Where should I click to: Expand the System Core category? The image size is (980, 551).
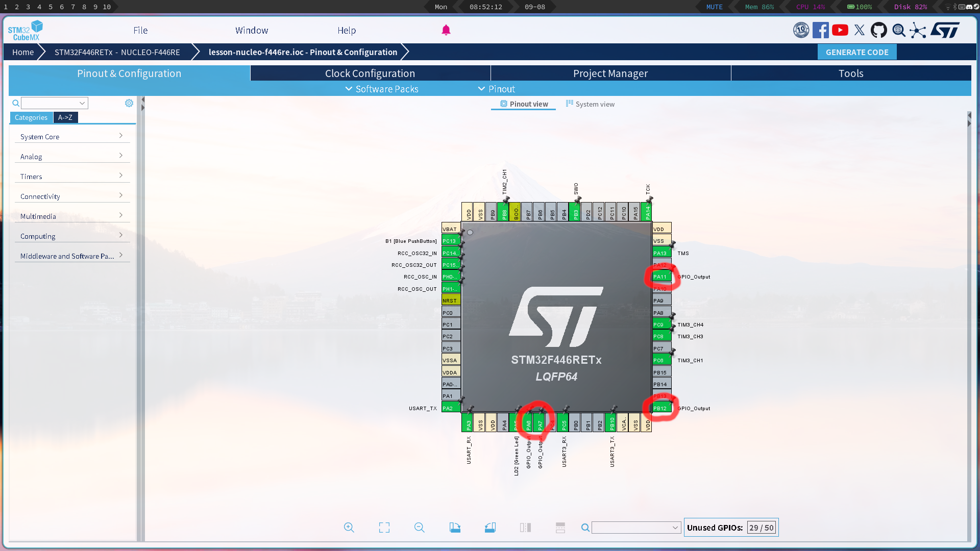click(x=71, y=137)
